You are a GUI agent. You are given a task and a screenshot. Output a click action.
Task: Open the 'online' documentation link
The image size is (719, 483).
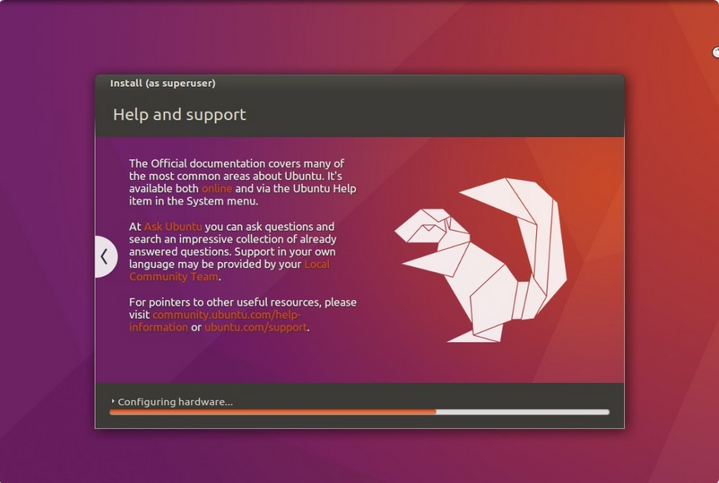217,189
